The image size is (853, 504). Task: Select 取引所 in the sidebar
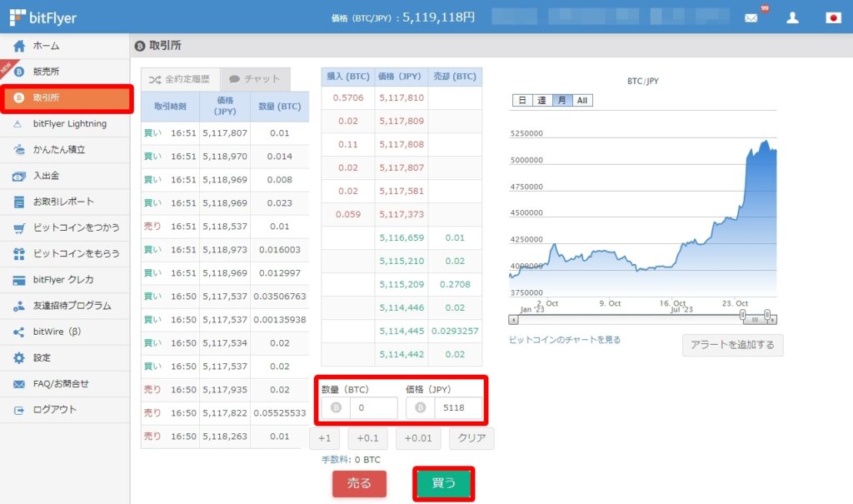click(67, 98)
